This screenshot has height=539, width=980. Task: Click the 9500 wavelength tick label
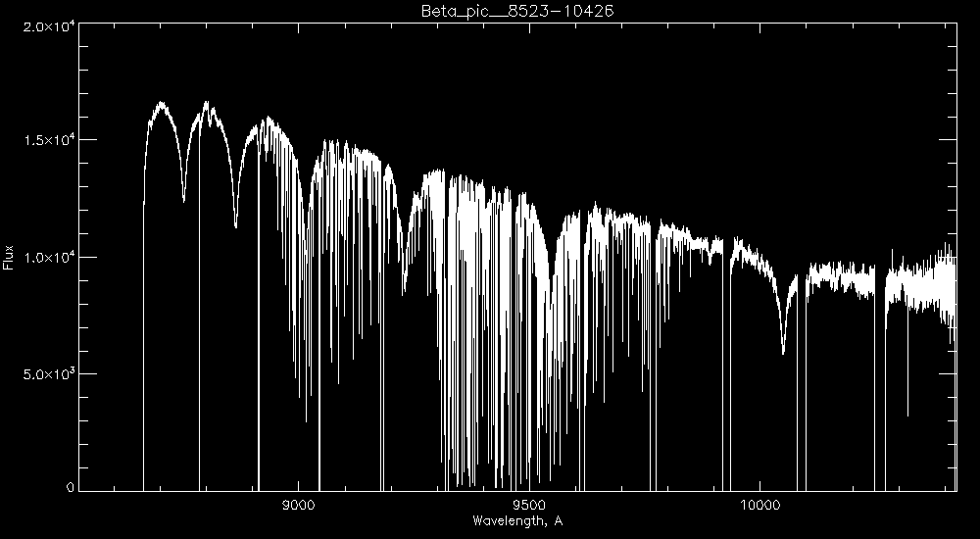coord(529,506)
